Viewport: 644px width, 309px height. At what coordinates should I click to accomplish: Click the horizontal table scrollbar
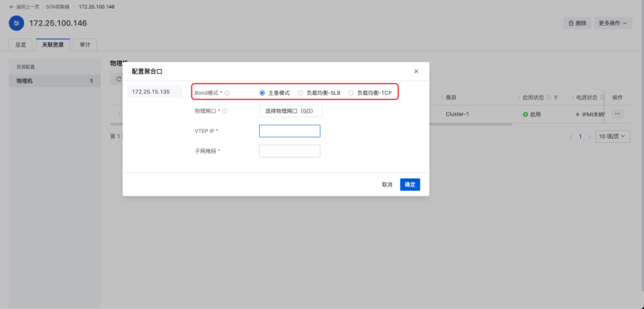[311, 124]
